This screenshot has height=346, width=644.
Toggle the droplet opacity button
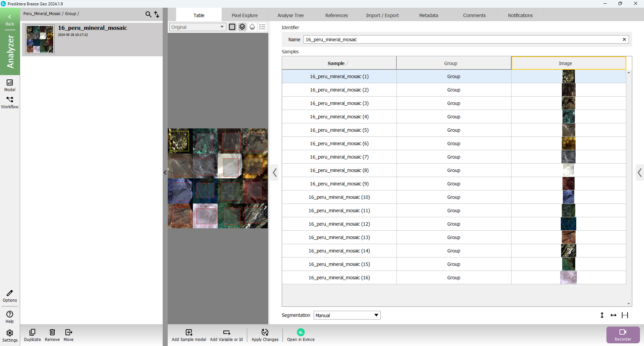tap(252, 27)
